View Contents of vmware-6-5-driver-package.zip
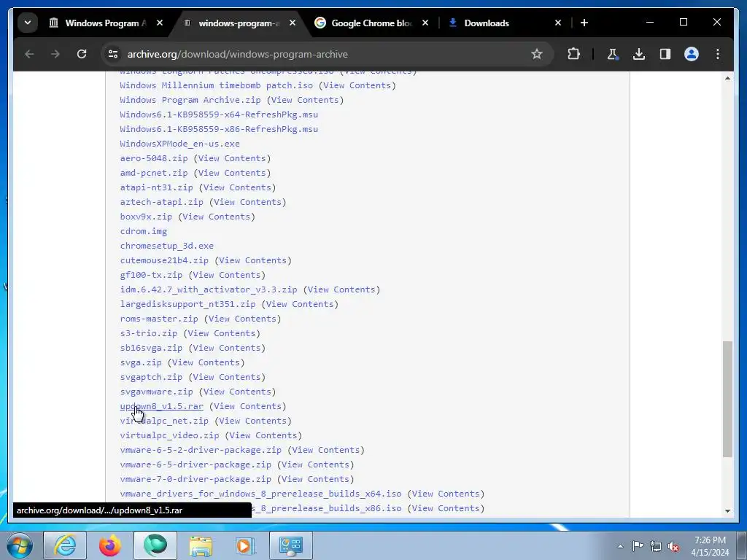Screen dimensions: 747x560 pyautogui.click(x=315, y=464)
